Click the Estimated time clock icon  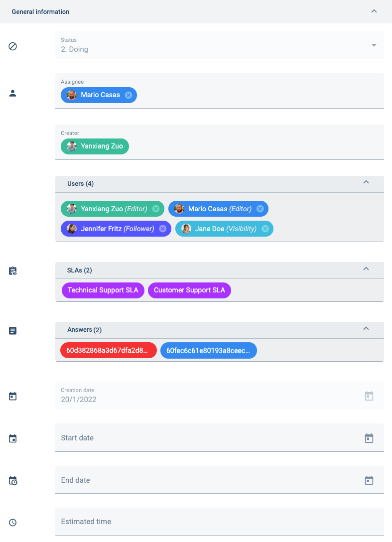click(x=12, y=522)
